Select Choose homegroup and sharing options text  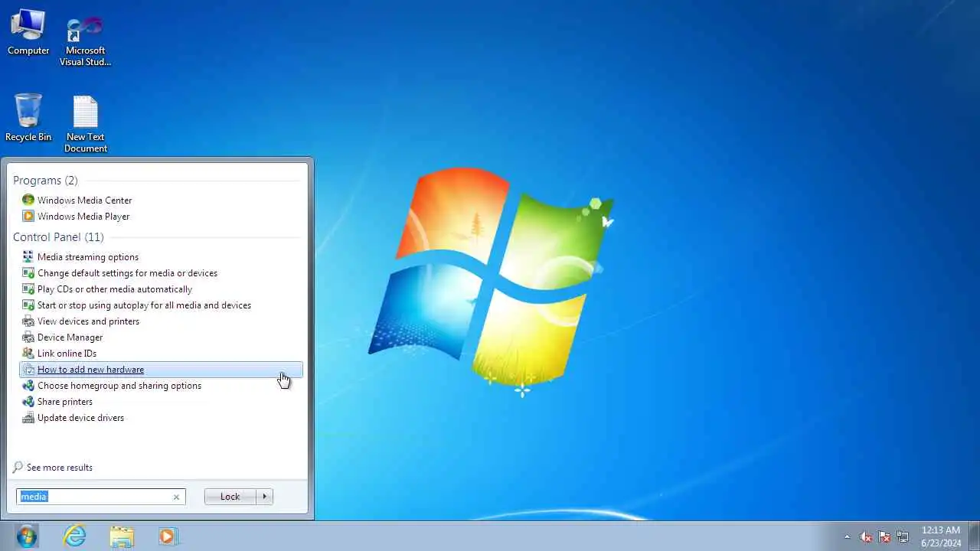[119, 386]
